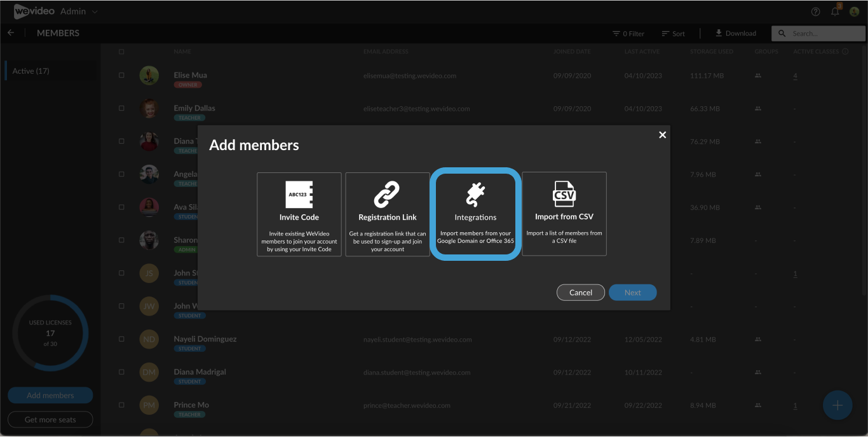868x437 pixels.
Task: Open the user profile avatar menu
Action: pos(855,11)
